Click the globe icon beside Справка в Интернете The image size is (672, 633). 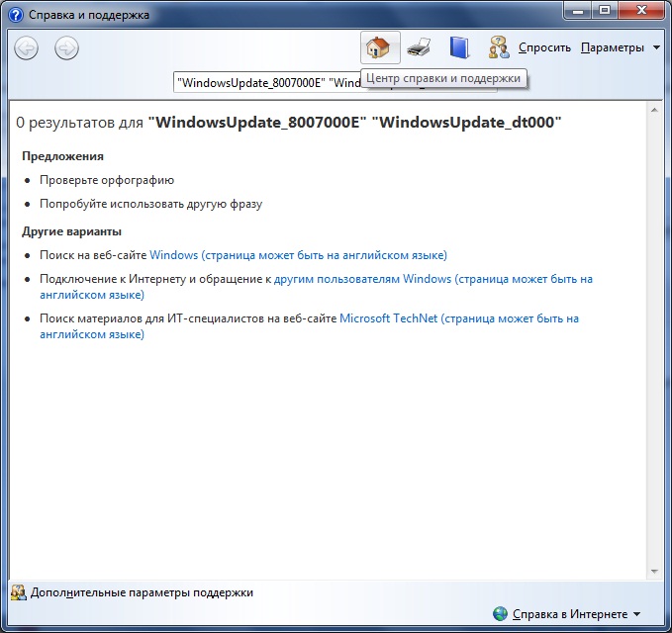click(x=500, y=614)
